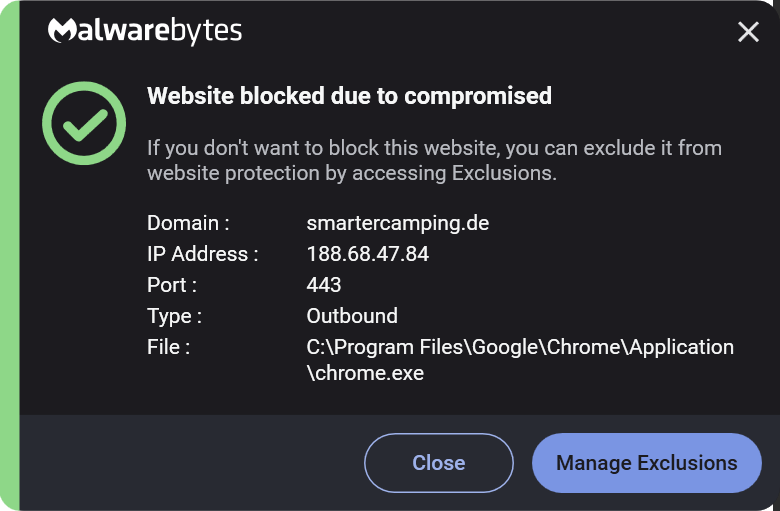
Task: Click the exclusions description paragraph
Action: (x=434, y=160)
